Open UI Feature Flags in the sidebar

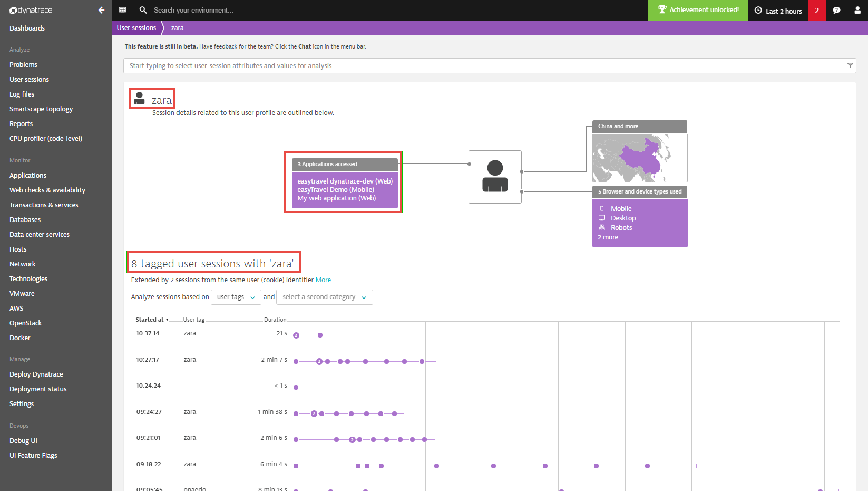tap(33, 455)
